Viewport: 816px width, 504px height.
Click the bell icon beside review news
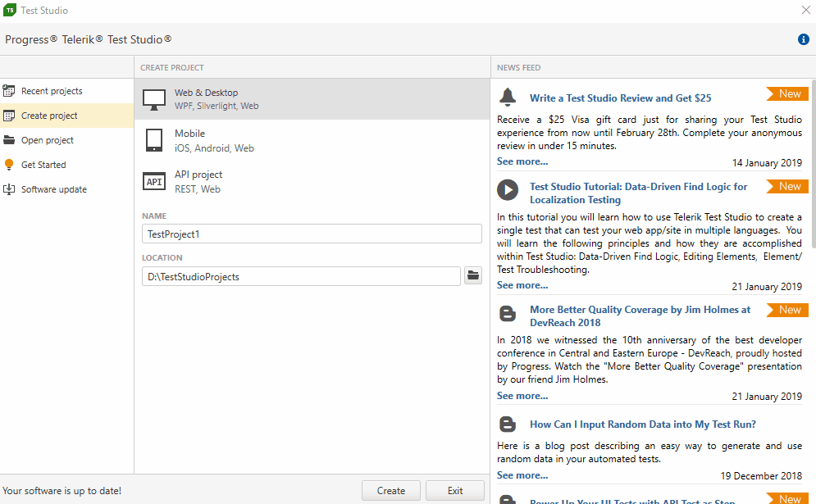pos(508,98)
